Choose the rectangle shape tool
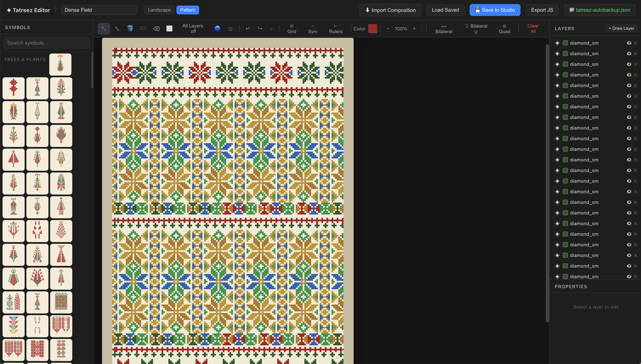Screen dimensions: 641x364 (143, 28)
